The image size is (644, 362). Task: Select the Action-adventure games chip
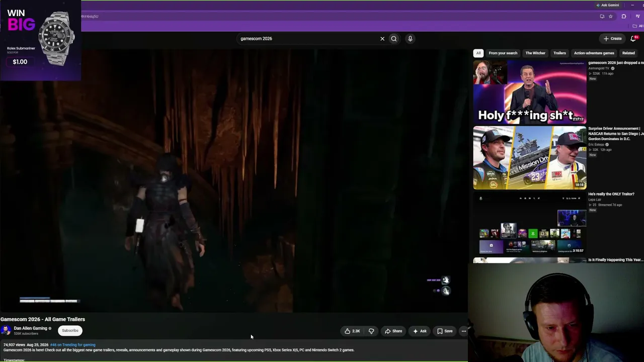[x=594, y=53]
